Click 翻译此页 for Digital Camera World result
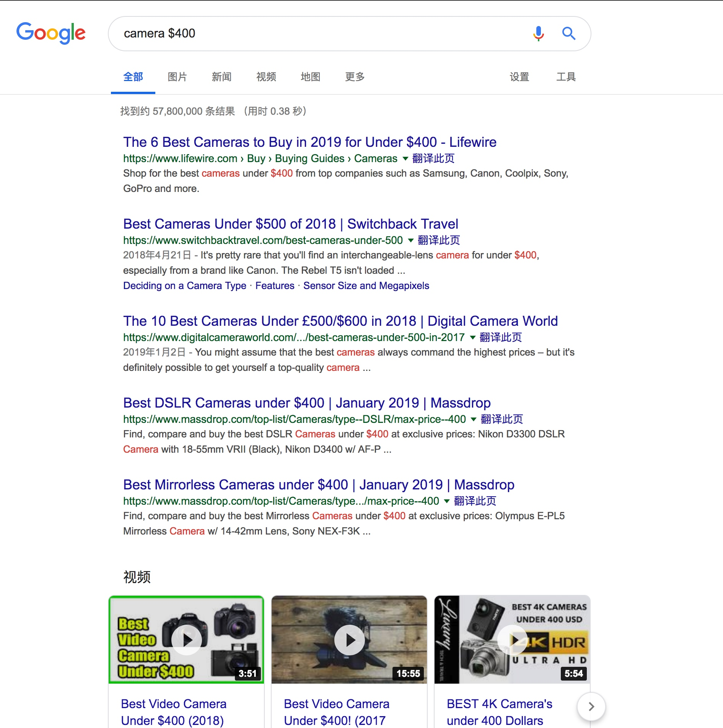The height and width of the screenshot is (728, 723). click(x=501, y=338)
